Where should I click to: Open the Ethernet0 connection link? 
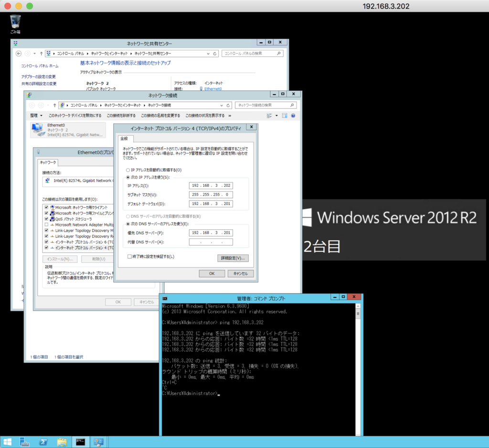pyautogui.click(x=213, y=89)
